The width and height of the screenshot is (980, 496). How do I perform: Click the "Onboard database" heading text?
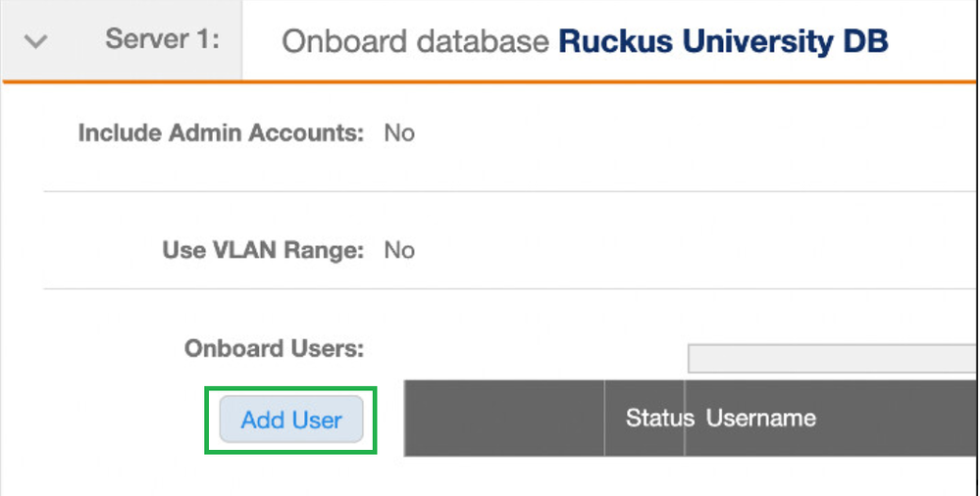coord(415,42)
